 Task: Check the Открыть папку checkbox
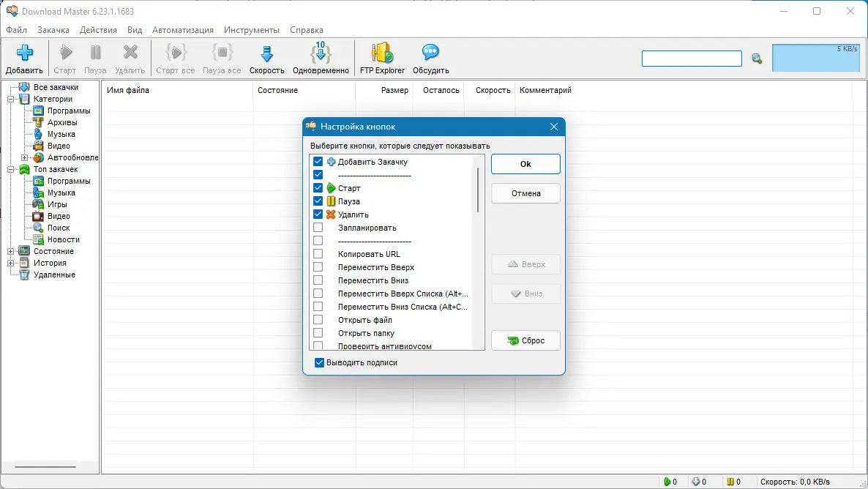[318, 333]
